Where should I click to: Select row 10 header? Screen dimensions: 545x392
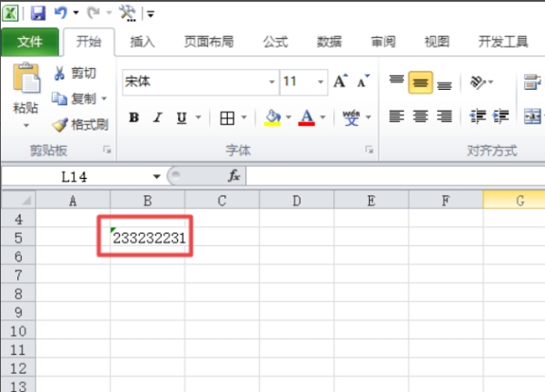(x=18, y=331)
